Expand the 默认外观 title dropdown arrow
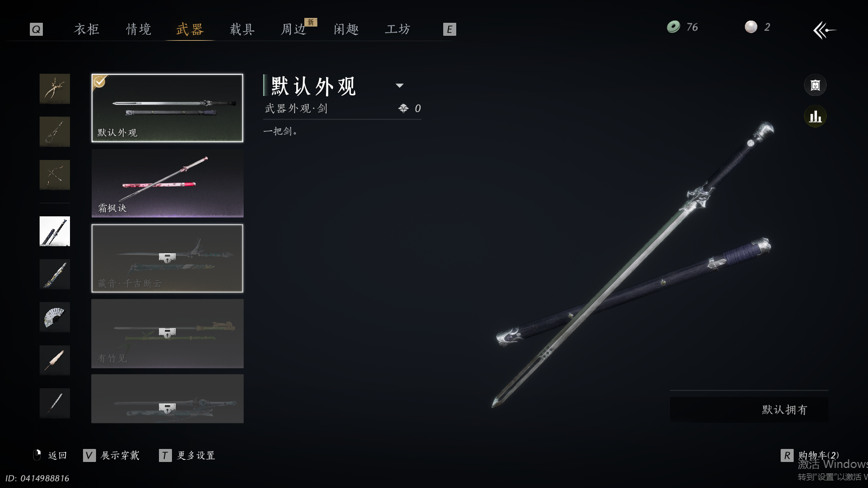This screenshot has height=488, width=868. click(x=399, y=85)
